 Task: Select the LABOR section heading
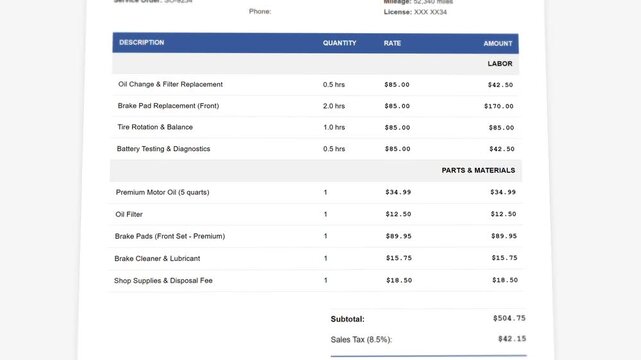pos(500,64)
